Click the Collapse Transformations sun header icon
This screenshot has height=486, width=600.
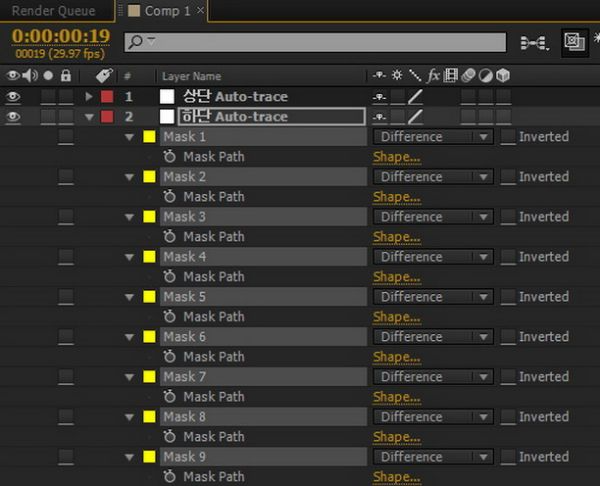point(397,75)
